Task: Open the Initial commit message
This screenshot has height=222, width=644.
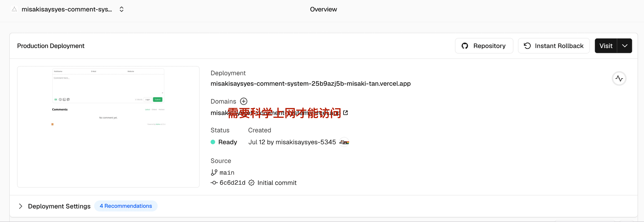Action: click(277, 183)
